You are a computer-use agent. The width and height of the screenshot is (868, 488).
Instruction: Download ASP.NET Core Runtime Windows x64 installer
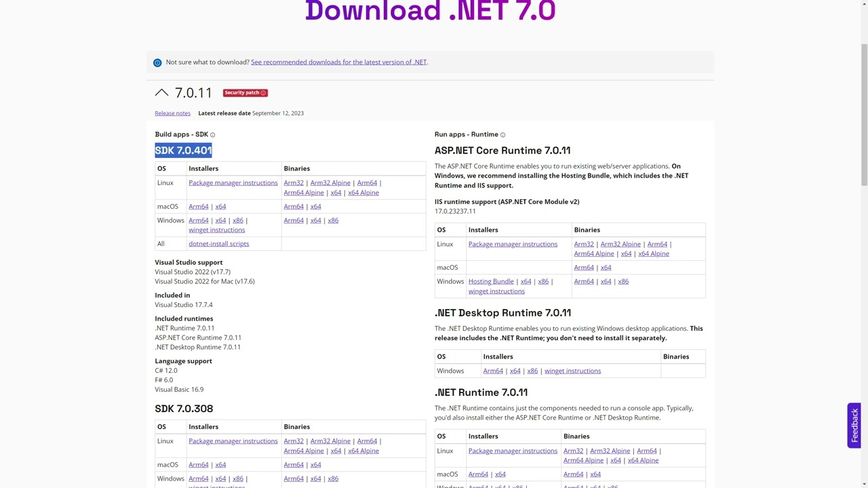(526, 281)
